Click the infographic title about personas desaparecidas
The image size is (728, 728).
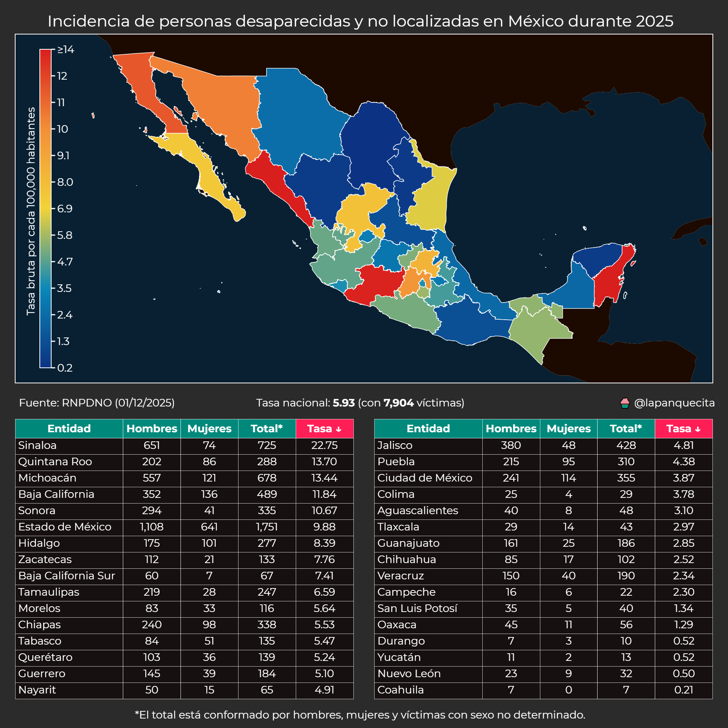pyautogui.click(x=361, y=21)
